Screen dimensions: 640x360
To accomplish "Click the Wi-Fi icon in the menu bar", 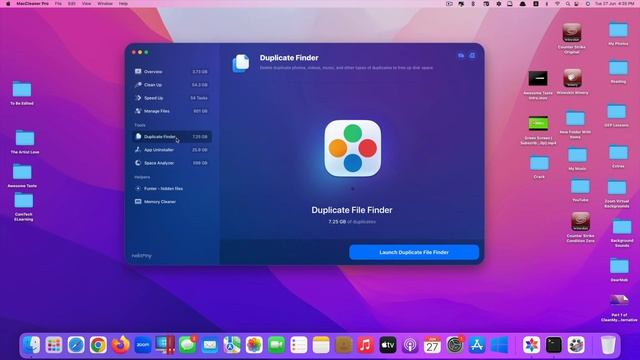I will 558,4.
